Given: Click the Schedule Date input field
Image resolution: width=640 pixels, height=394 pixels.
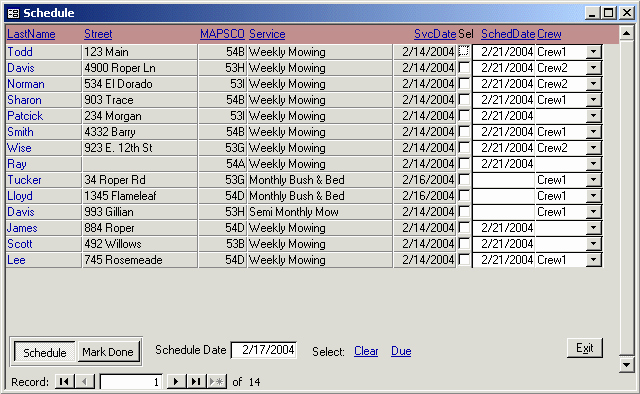Looking at the screenshot, I should pyautogui.click(x=264, y=350).
